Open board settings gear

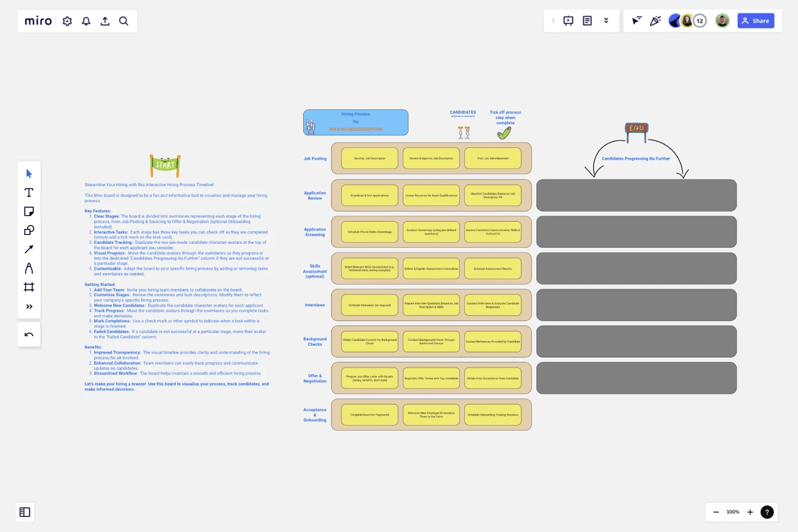(67, 21)
